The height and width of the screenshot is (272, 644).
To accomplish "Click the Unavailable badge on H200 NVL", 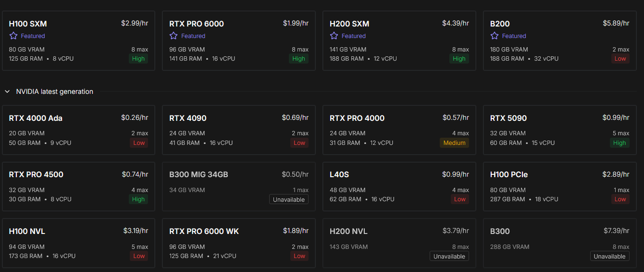I will pos(449,256).
